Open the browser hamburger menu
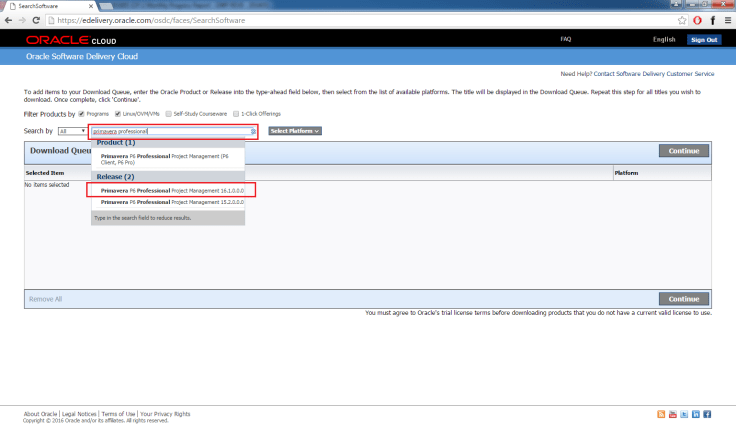Viewport: 736px width, 430px height. tap(725, 20)
